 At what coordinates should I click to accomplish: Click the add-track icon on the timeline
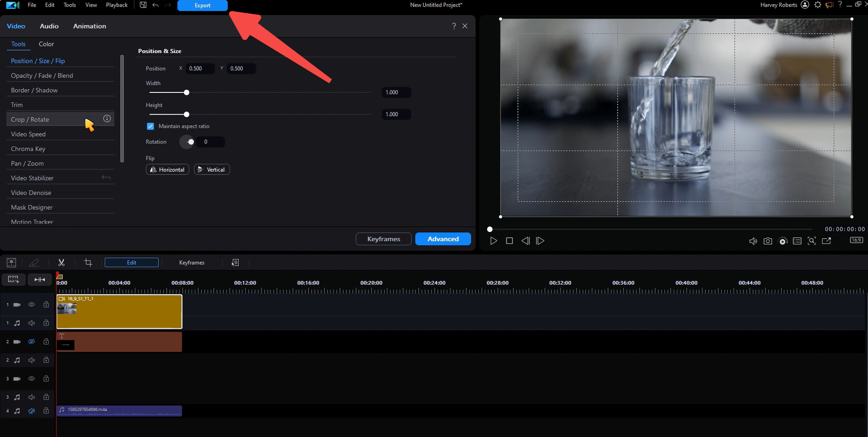14,279
